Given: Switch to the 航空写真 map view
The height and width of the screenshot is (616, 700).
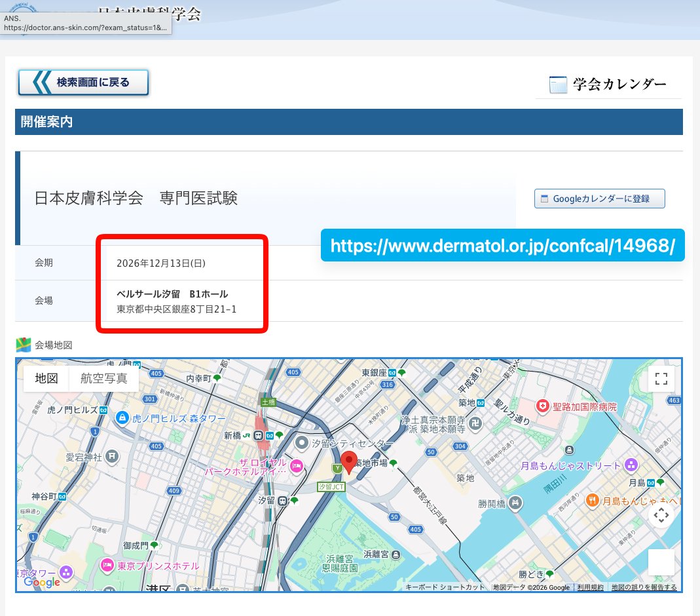Looking at the screenshot, I should 103,378.
